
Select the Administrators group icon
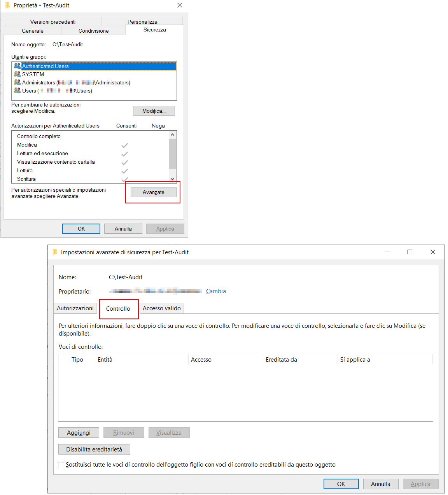tap(17, 82)
